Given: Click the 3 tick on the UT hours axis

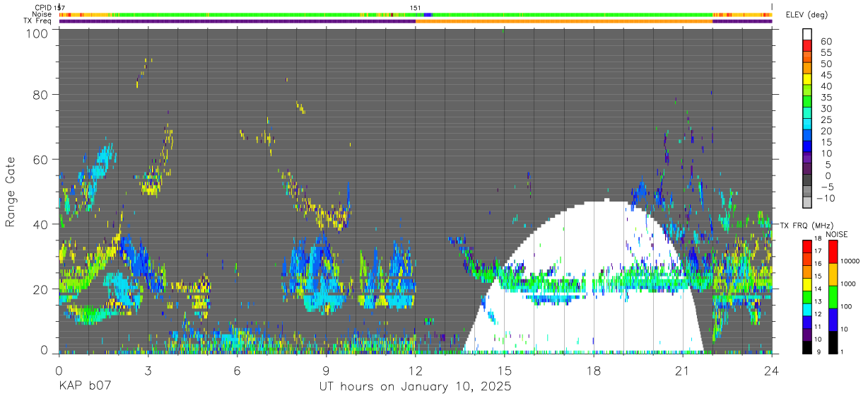Looking at the screenshot, I should [x=148, y=371].
